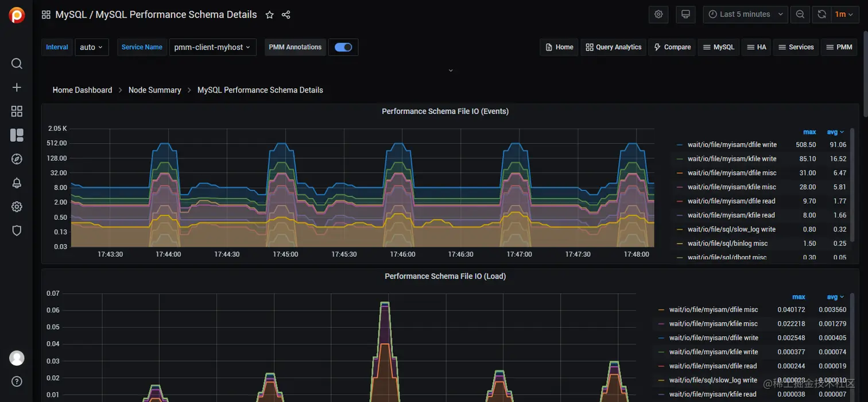Open the Server Admin shield icon
The image size is (868, 402).
coord(17,231)
